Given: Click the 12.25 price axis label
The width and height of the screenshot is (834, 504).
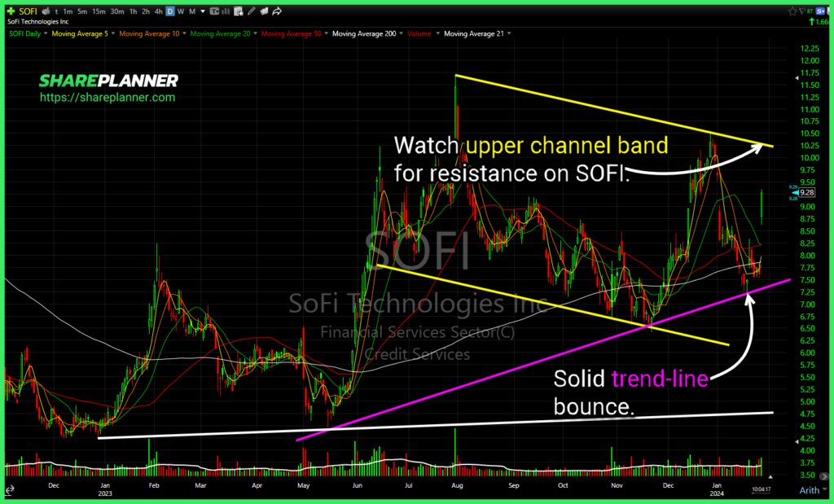Looking at the screenshot, I should (810, 49).
